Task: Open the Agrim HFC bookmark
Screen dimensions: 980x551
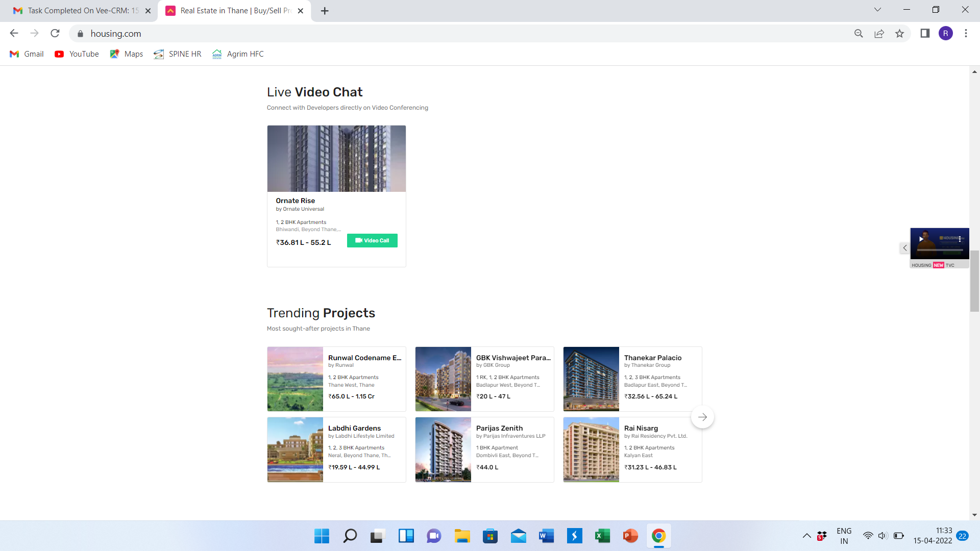Action: tap(238, 54)
